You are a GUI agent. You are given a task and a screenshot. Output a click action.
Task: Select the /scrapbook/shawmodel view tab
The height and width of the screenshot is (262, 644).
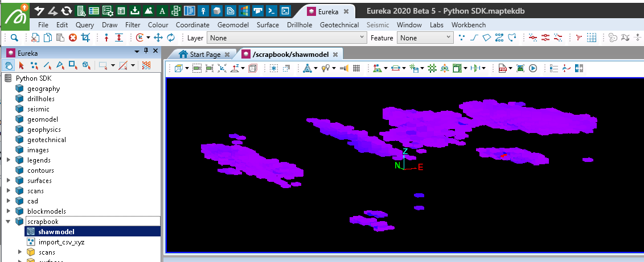pyautogui.click(x=292, y=54)
